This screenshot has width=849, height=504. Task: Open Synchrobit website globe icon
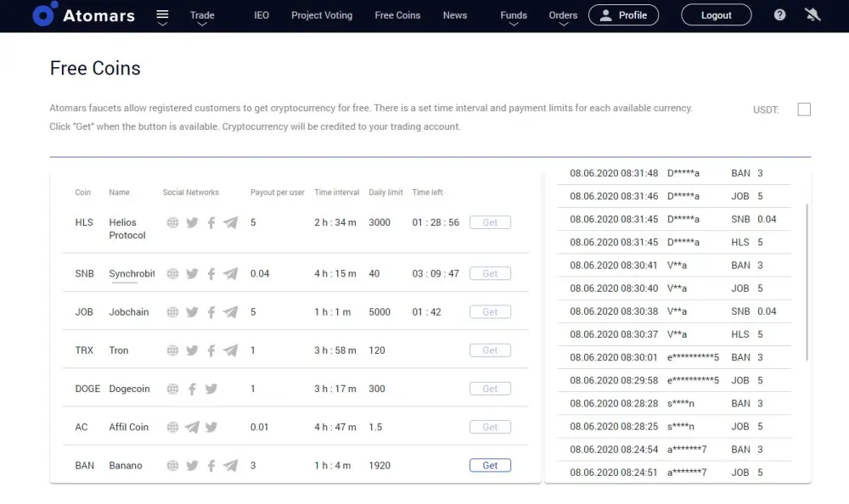pyautogui.click(x=172, y=274)
